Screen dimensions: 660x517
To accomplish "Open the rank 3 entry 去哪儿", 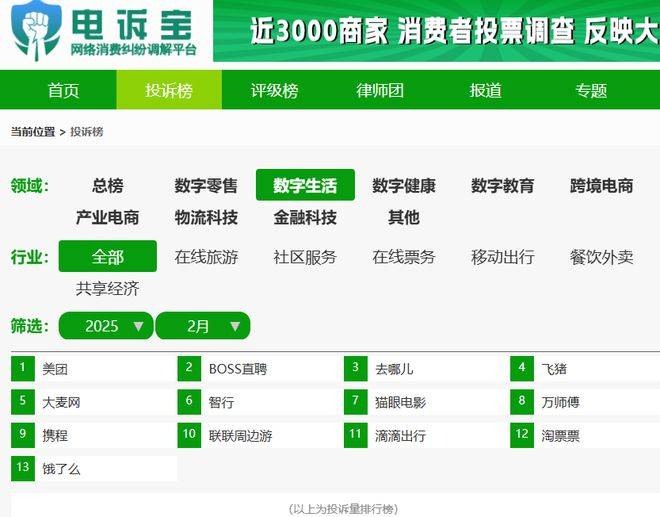I will 426,369.
